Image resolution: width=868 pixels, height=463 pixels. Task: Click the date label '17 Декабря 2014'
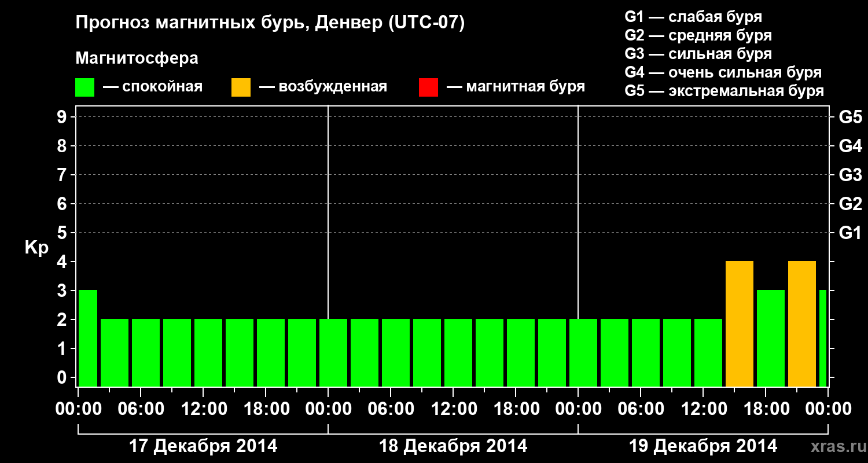coord(203,446)
